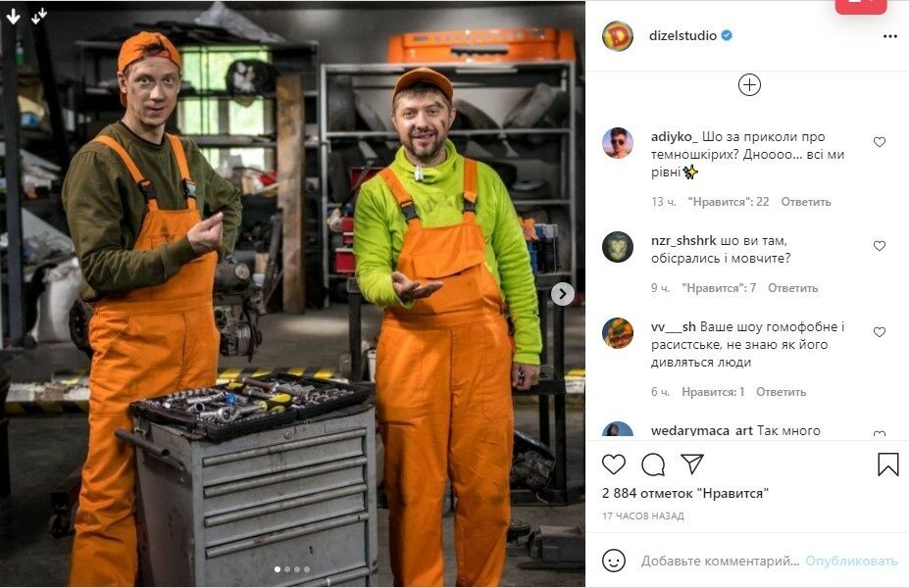
Task: Save post with the bookmark icon
Action: pos(887,465)
